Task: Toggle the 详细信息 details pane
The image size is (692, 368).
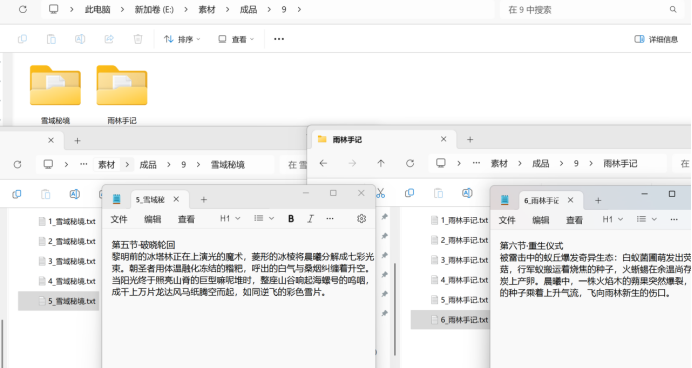Action: (x=656, y=39)
